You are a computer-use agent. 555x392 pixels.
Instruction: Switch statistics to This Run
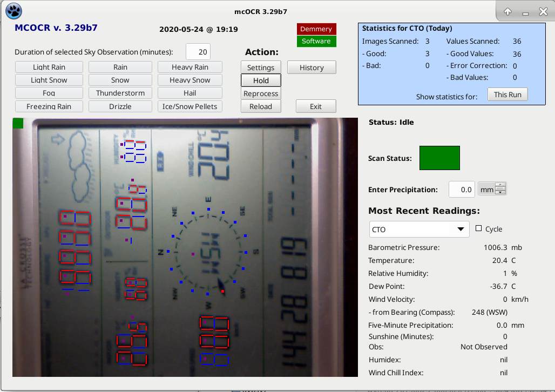(x=507, y=94)
